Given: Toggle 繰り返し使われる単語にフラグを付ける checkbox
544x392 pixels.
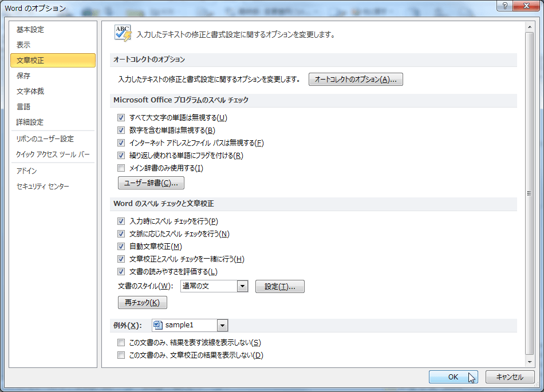Looking at the screenshot, I should tap(121, 155).
